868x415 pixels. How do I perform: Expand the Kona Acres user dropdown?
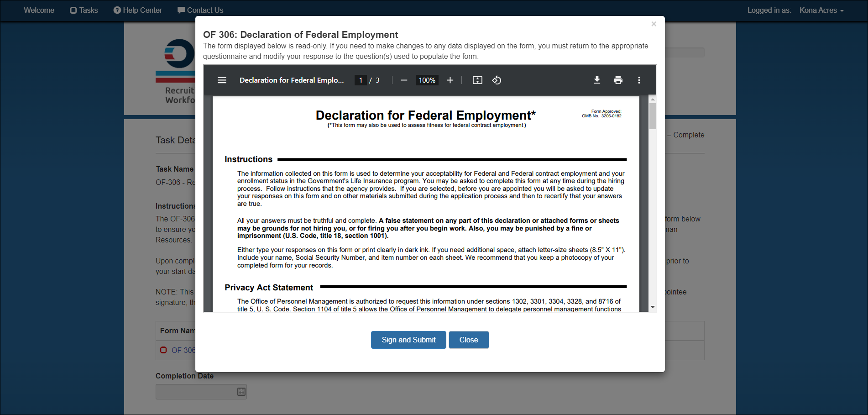[x=821, y=10]
